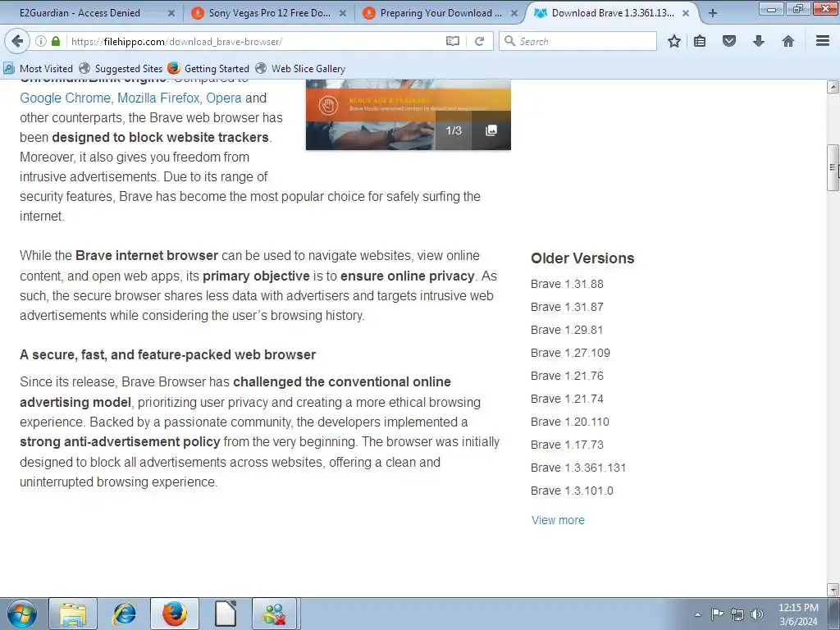Follow the Google Chrome link
The height and width of the screenshot is (630, 840).
[x=65, y=98]
